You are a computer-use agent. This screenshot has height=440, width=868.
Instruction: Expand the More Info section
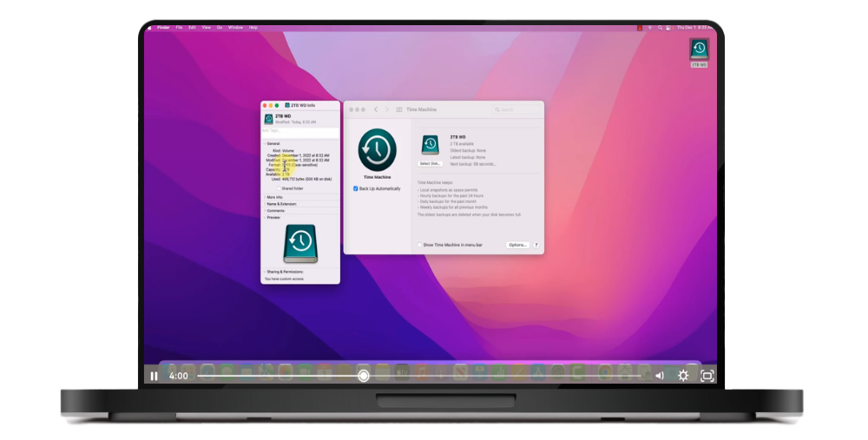[x=264, y=197]
